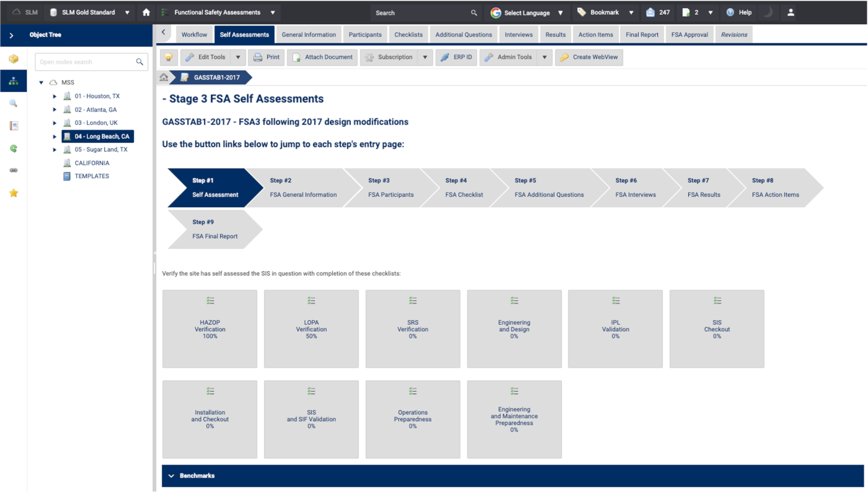
Task: Open the Edit Tools dropdown arrow
Action: (x=238, y=57)
